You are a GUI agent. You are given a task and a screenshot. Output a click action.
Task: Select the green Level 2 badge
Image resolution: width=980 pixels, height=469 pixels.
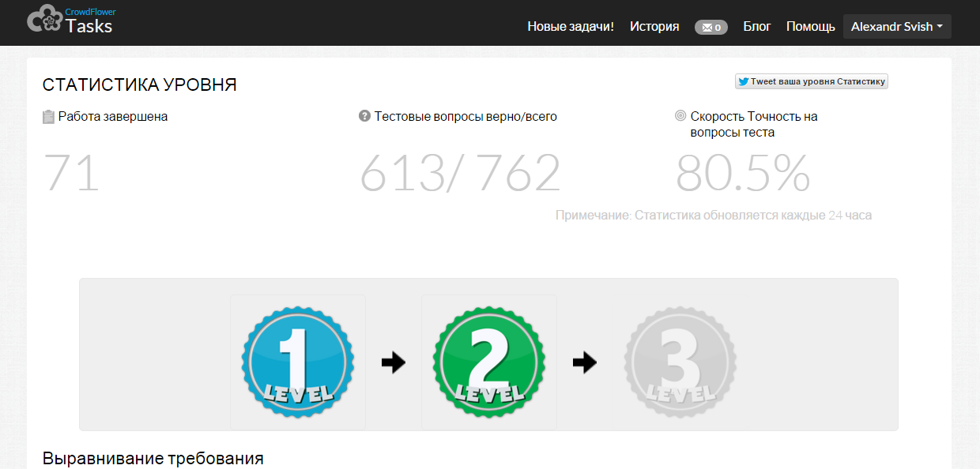click(x=489, y=362)
